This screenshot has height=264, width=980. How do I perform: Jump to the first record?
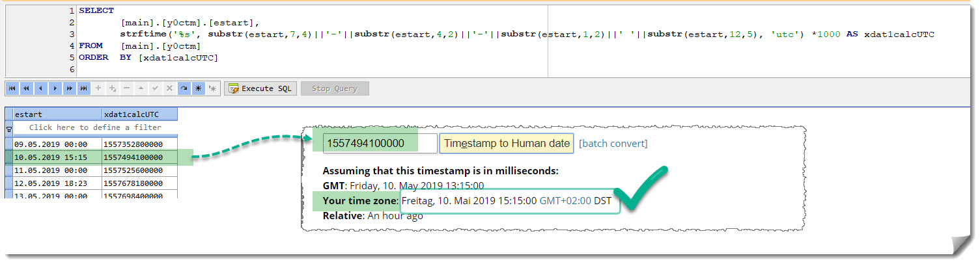pos(12,88)
